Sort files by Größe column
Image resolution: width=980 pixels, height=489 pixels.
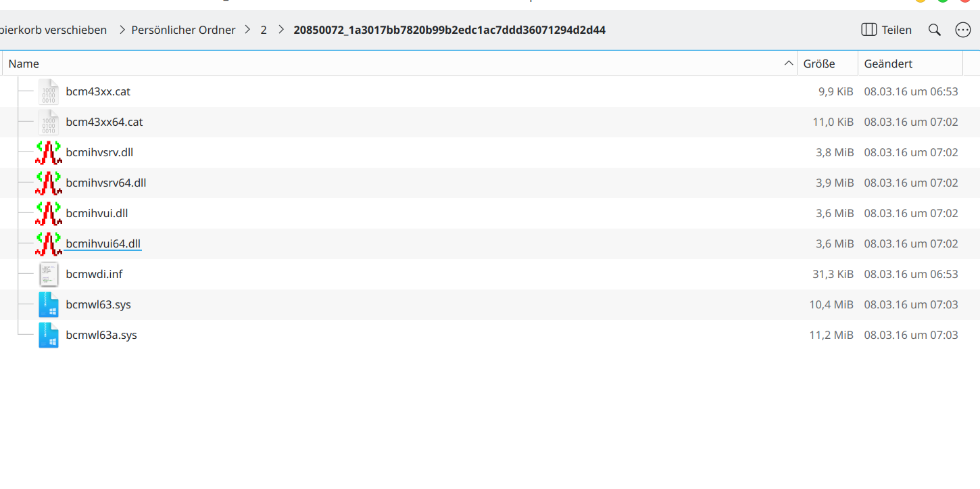819,64
